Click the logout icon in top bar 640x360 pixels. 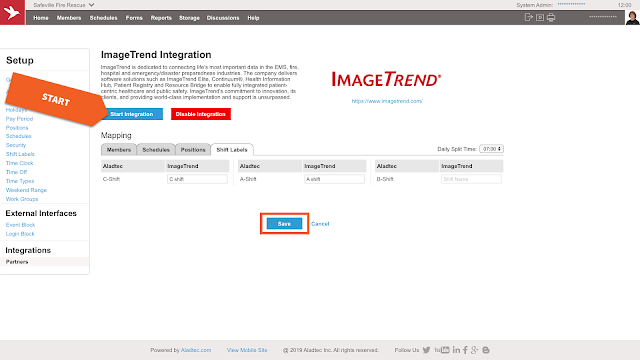pos(529,17)
